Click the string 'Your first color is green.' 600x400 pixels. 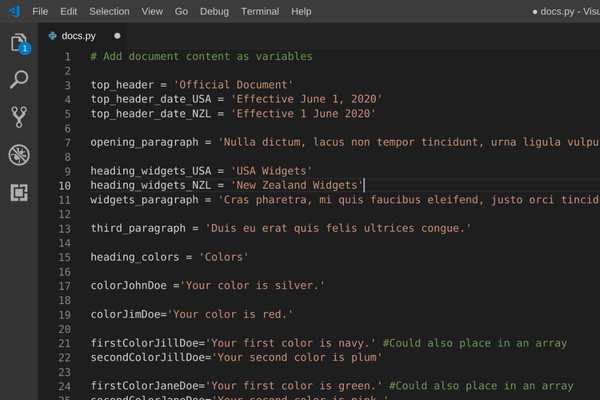(293, 386)
